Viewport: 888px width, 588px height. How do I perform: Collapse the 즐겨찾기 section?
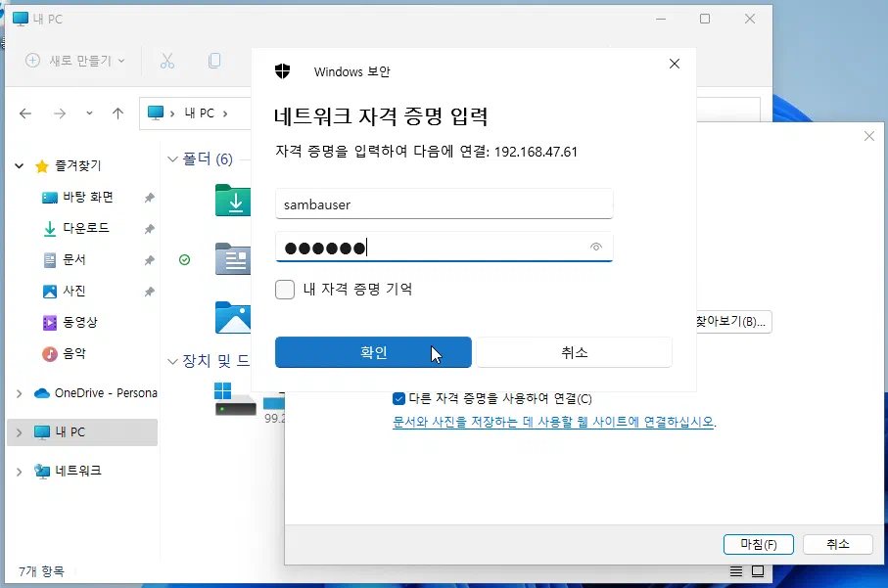click(x=18, y=164)
